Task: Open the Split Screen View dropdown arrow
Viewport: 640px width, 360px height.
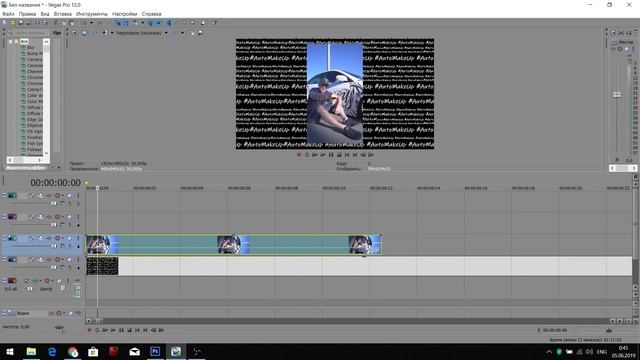Action: click(112, 33)
